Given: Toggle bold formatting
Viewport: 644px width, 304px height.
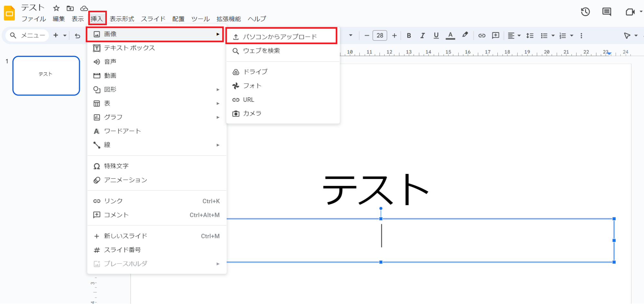Looking at the screenshot, I should coord(409,35).
